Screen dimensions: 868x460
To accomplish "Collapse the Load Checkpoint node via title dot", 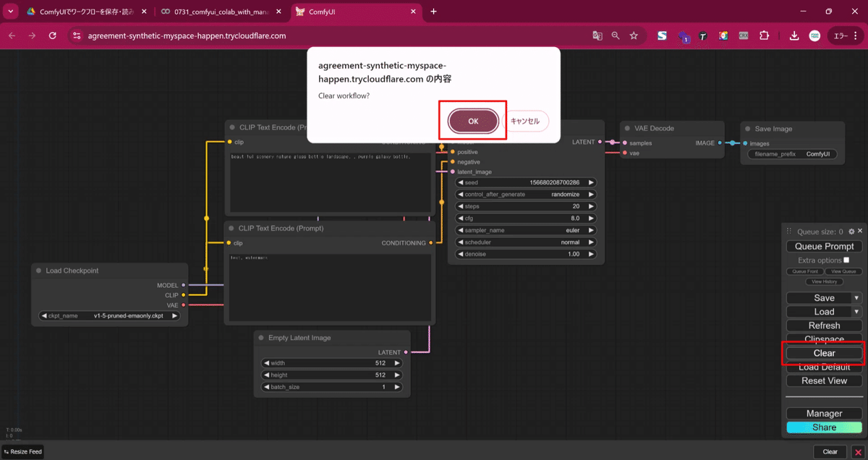I will [x=39, y=271].
